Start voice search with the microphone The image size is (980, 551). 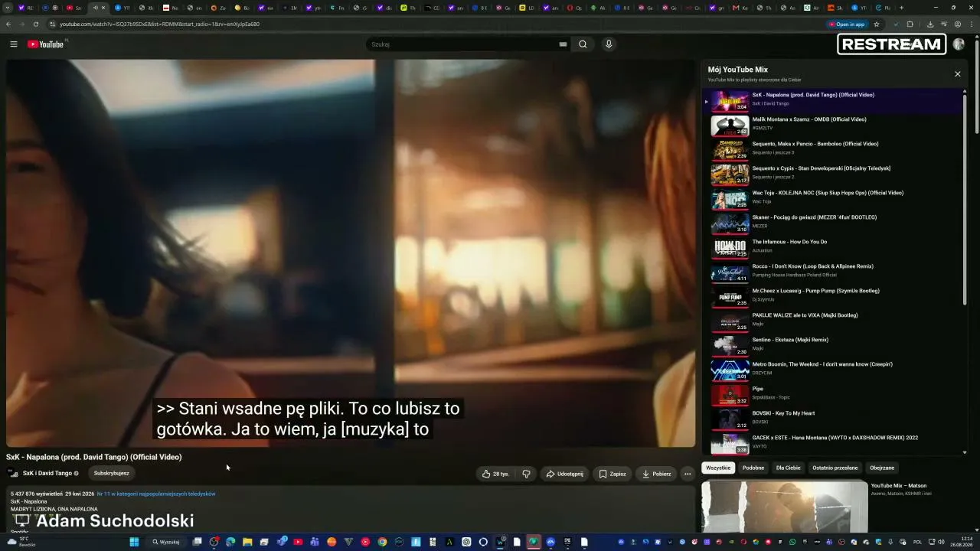click(609, 44)
